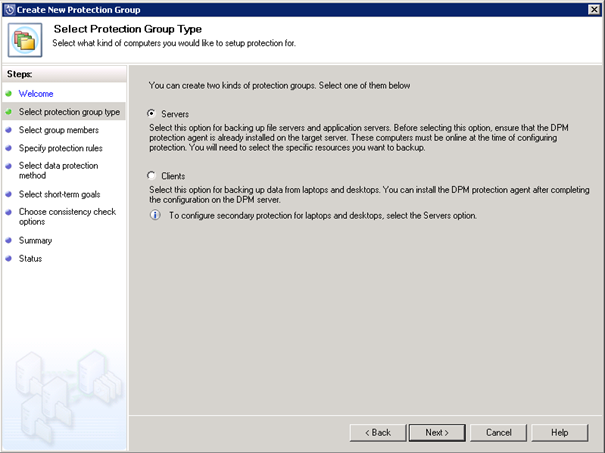Click the bullet beside Select group members
Viewport: 605px width, 453px height.
click(8, 130)
